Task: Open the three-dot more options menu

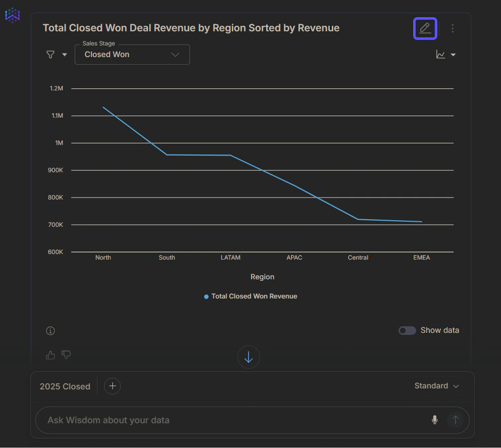Action: pos(453,28)
